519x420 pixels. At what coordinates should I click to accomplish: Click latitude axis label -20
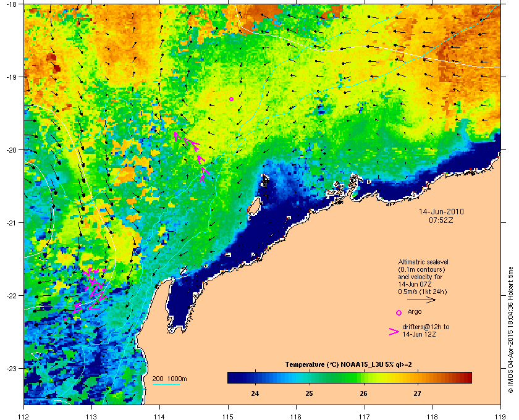(x=11, y=149)
